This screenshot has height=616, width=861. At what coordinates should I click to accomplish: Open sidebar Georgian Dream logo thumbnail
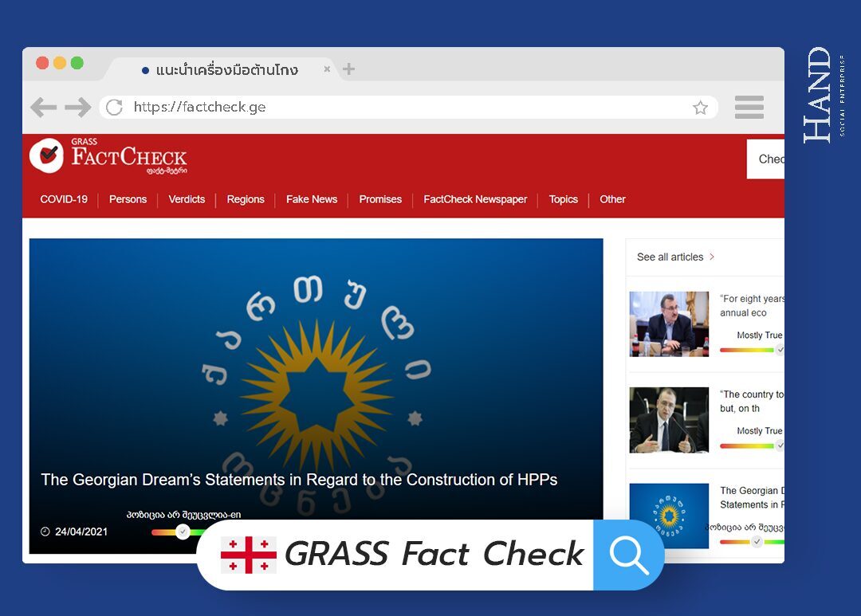pos(669,516)
